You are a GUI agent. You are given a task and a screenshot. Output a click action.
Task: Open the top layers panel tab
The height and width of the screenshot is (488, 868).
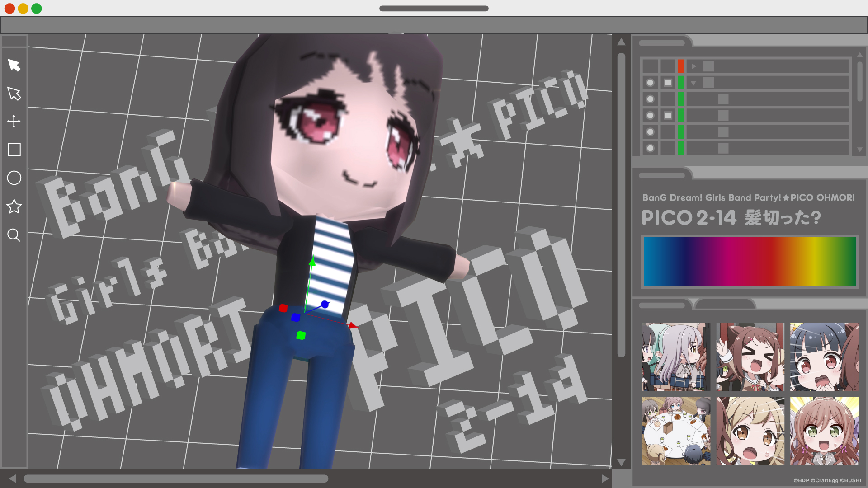(x=662, y=43)
